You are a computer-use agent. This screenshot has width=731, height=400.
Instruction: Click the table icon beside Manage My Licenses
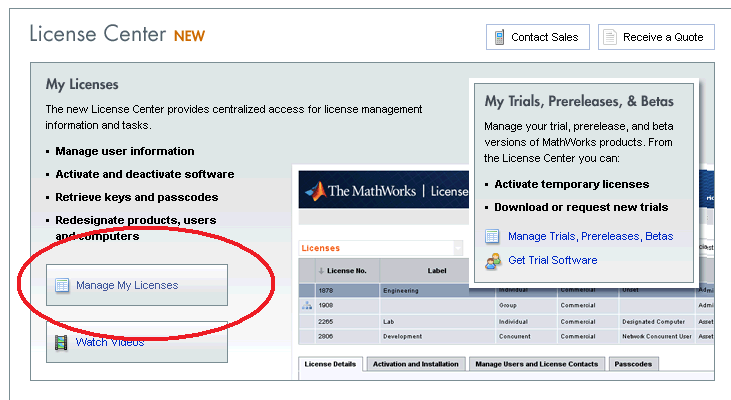coord(62,285)
